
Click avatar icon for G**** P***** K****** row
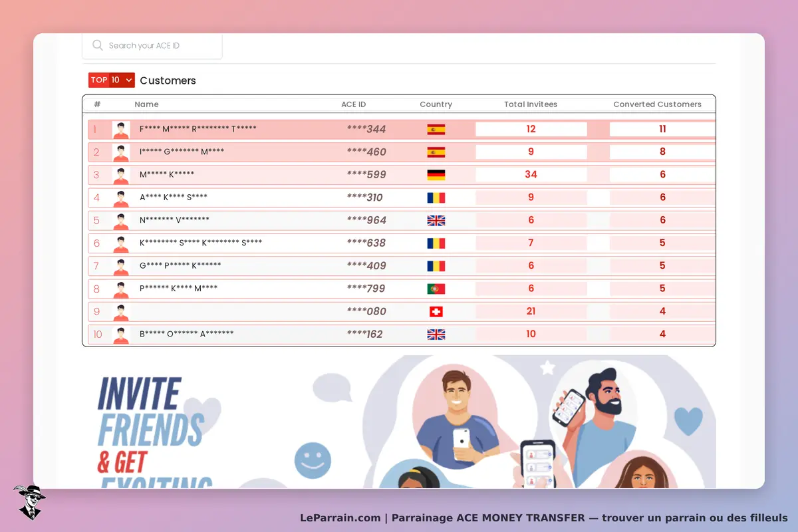tap(121, 267)
